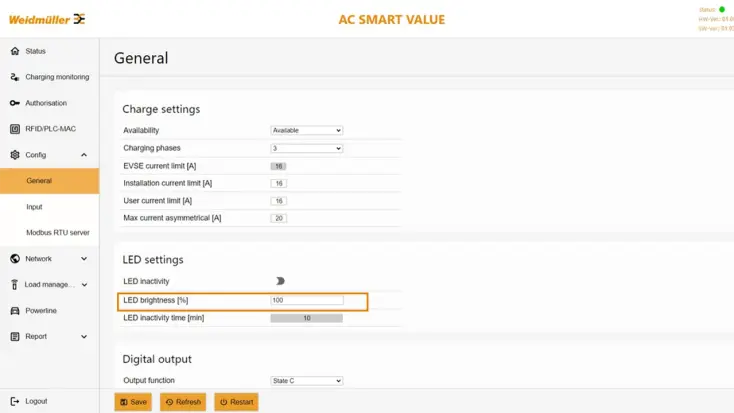Click the RFID/PLC-MAC chip icon
The image size is (734, 413).
15,129
